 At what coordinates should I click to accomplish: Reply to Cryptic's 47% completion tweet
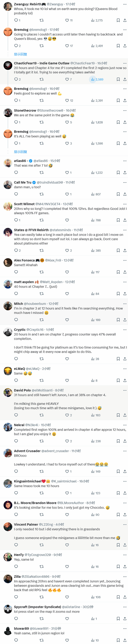pos(16,359)
